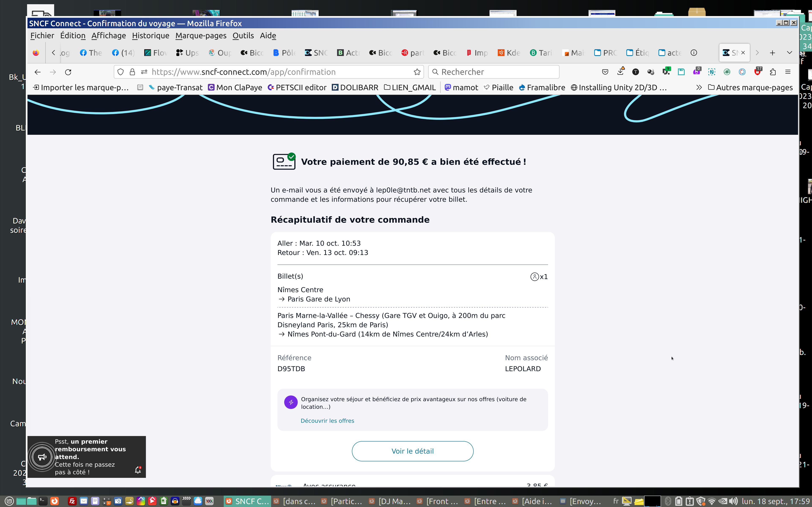Open the extensions puzzle icon
This screenshot has height=507, width=812.
click(x=773, y=72)
